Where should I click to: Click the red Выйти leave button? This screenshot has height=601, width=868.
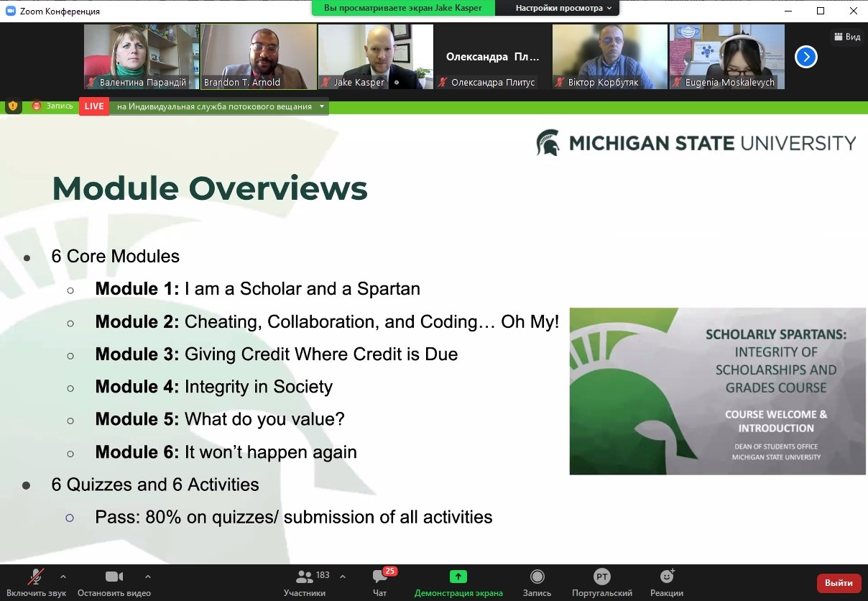(839, 582)
